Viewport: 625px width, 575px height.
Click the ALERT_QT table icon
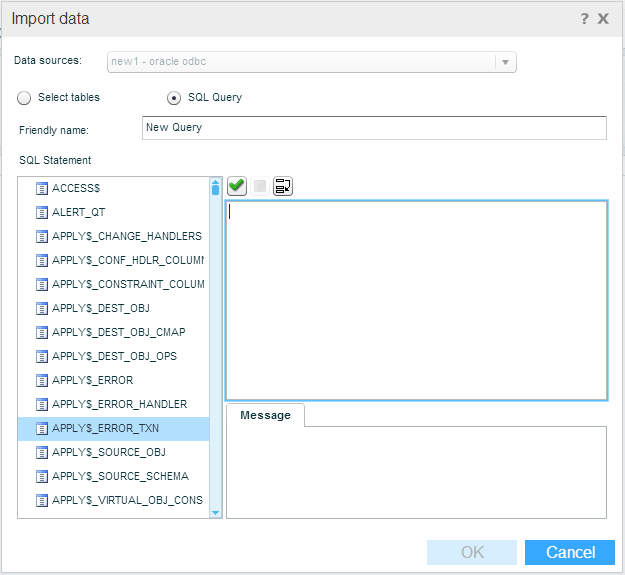pos(42,212)
